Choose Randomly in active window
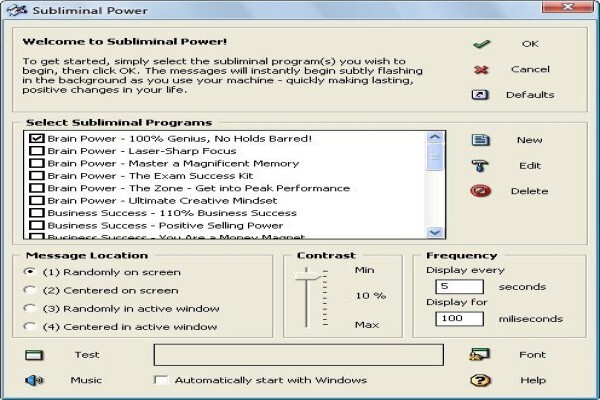 click(x=29, y=308)
